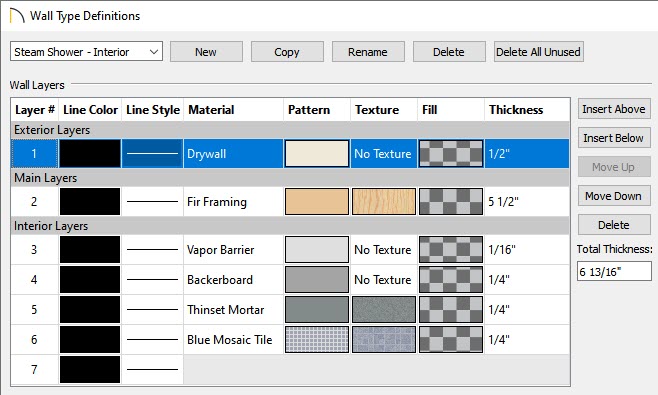Click the Backerboard thickness 1/4"

[x=499, y=280]
